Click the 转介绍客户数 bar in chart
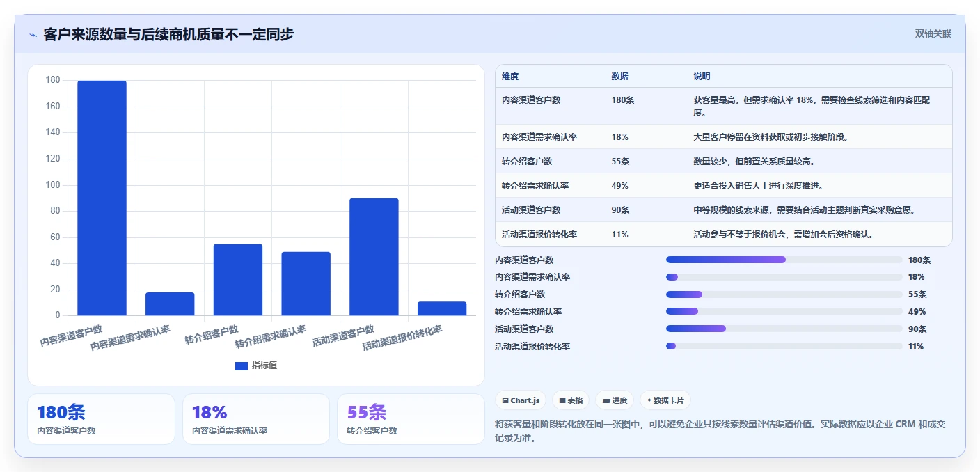Screen dimensions: 980x472 click(x=238, y=280)
